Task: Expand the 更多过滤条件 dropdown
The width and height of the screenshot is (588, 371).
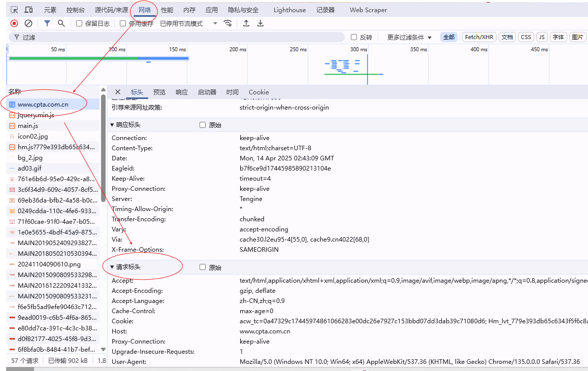Action: click(x=409, y=37)
